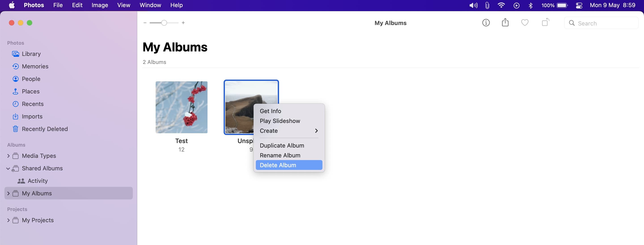Collapse the Shared Albums group

click(8, 169)
